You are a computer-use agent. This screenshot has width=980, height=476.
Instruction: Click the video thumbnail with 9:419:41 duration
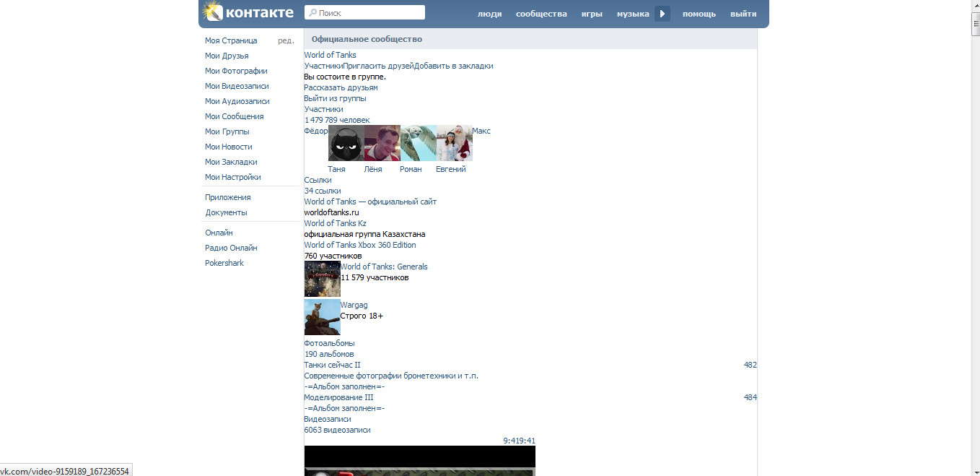(420, 461)
